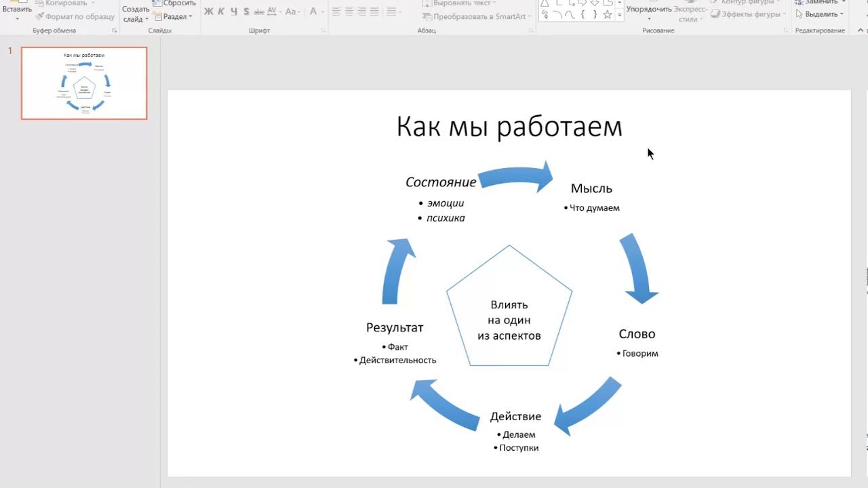Image resolution: width=868 pixels, height=488 pixels.
Task: Click Формат по образцу painter
Action: (74, 16)
